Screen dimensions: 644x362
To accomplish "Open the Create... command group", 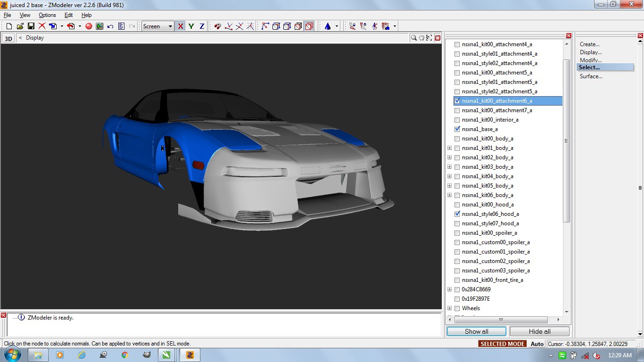I will click(x=590, y=44).
